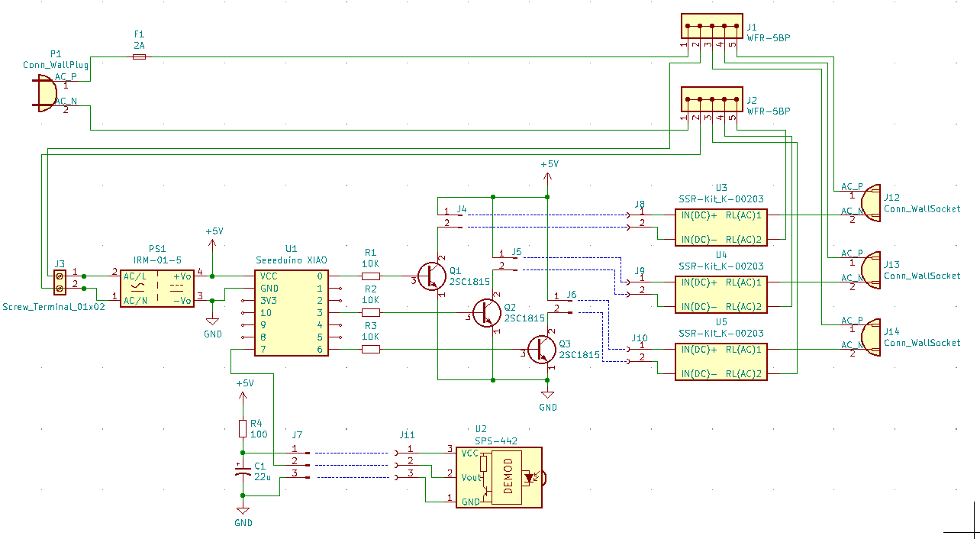The image size is (980, 539).
Task: Select the C1 22u capacitor
Action: click(x=243, y=471)
